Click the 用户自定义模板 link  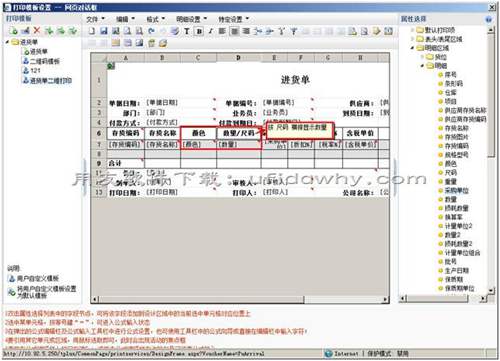pyautogui.click(x=38, y=278)
